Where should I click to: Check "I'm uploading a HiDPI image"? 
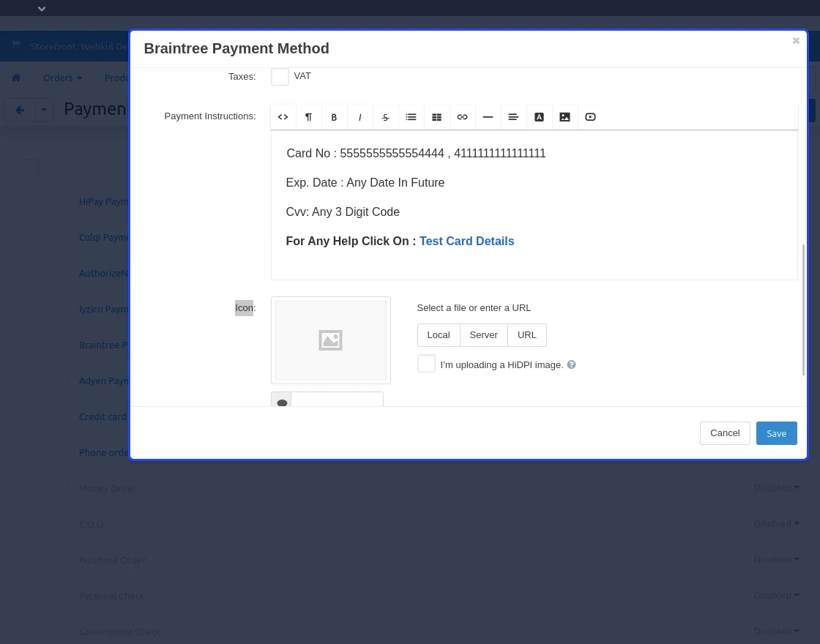tap(426, 363)
